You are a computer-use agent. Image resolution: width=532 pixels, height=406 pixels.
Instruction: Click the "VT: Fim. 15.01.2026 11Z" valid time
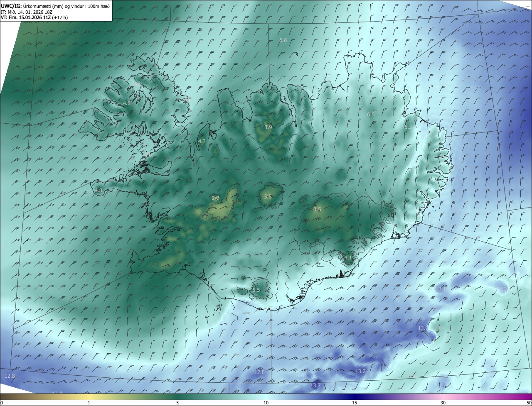tap(26, 17)
